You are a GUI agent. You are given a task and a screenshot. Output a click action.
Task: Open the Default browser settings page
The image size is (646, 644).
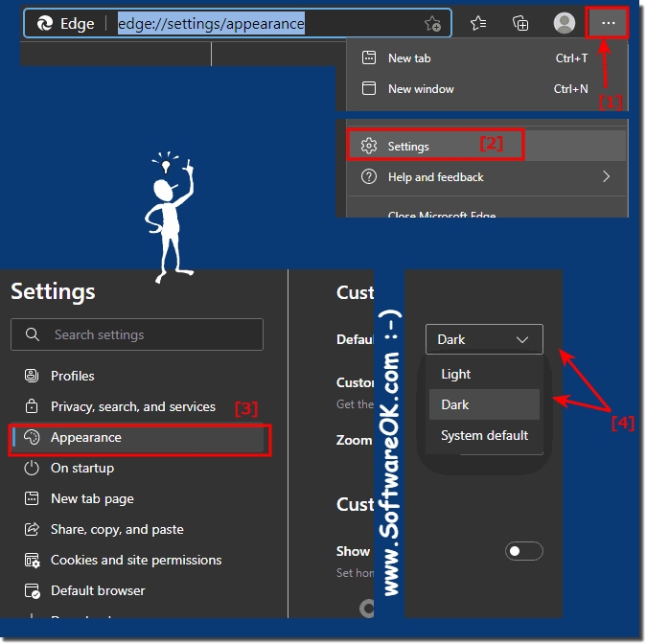tap(138, 590)
